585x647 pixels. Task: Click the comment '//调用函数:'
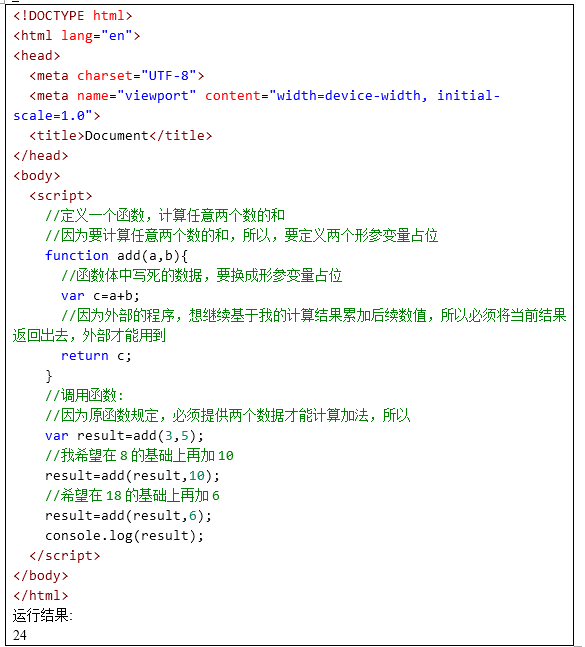(x=85, y=395)
